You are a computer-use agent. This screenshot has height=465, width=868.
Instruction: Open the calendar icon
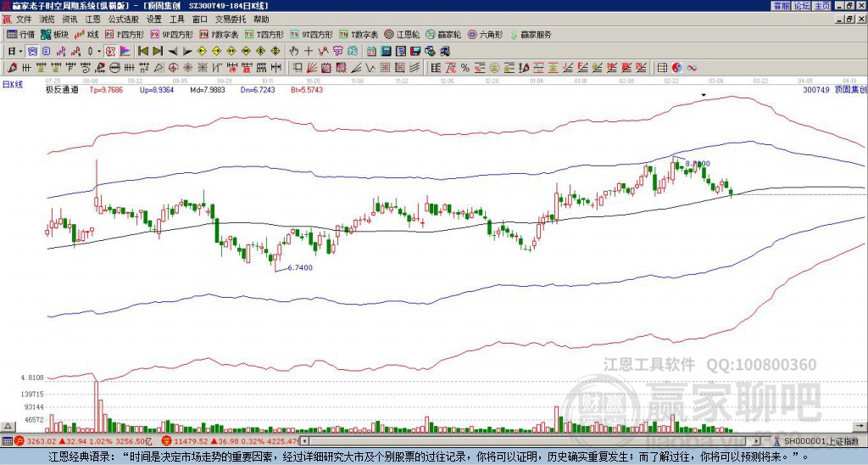(371, 52)
